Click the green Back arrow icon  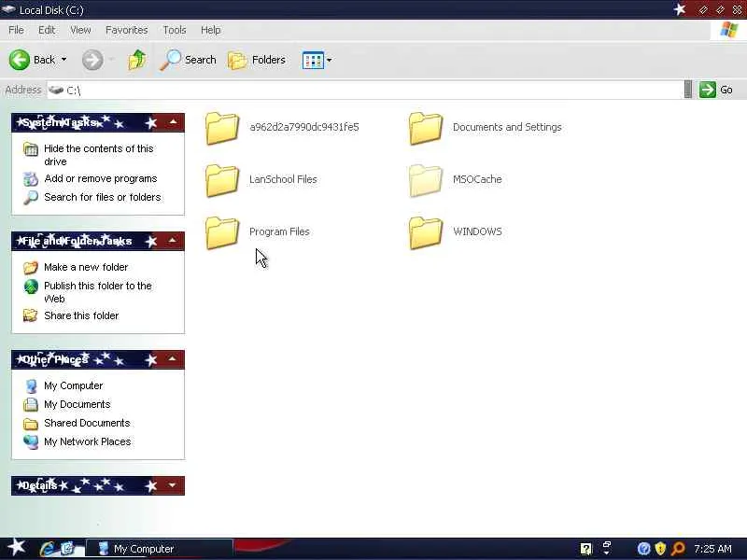click(20, 60)
